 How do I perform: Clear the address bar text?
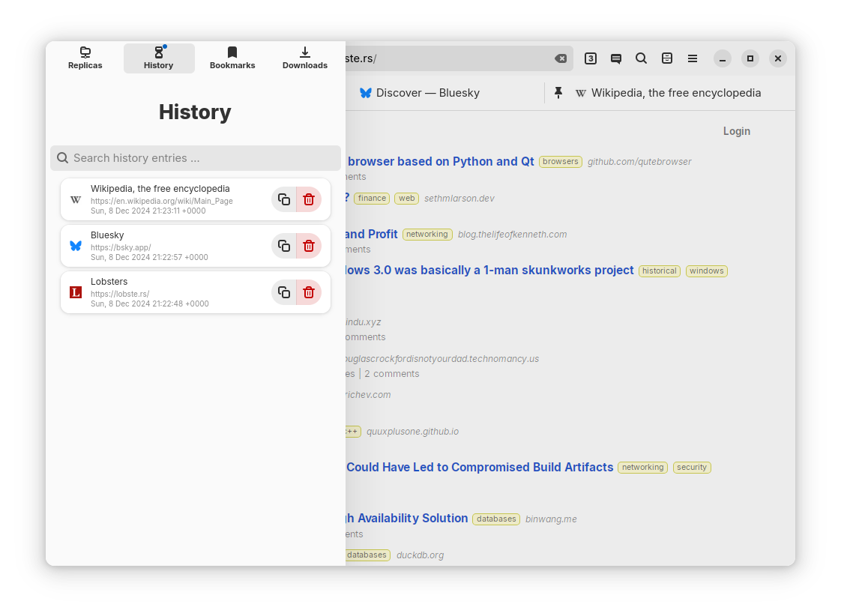pos(561,58)
